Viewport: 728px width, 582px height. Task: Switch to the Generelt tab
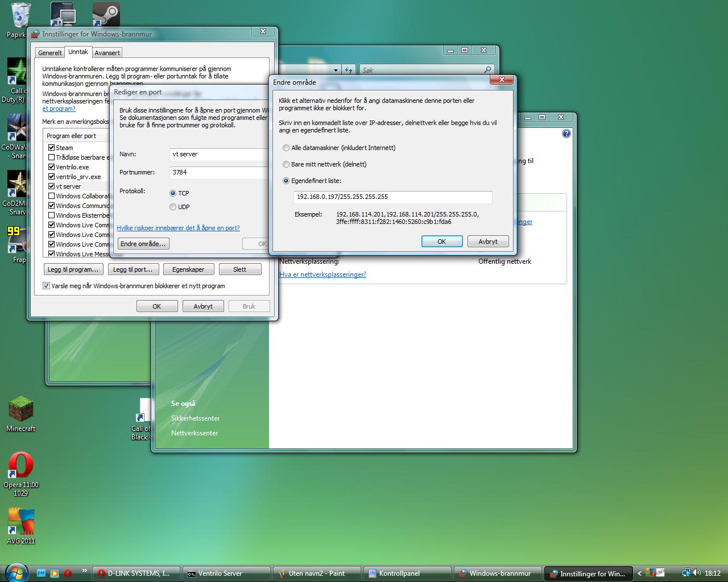click(50, 53)
